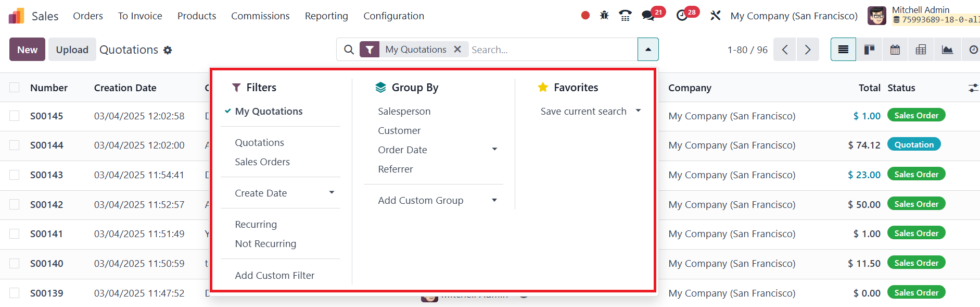
Task: Click the Search input field
Action: click(552, 50)
